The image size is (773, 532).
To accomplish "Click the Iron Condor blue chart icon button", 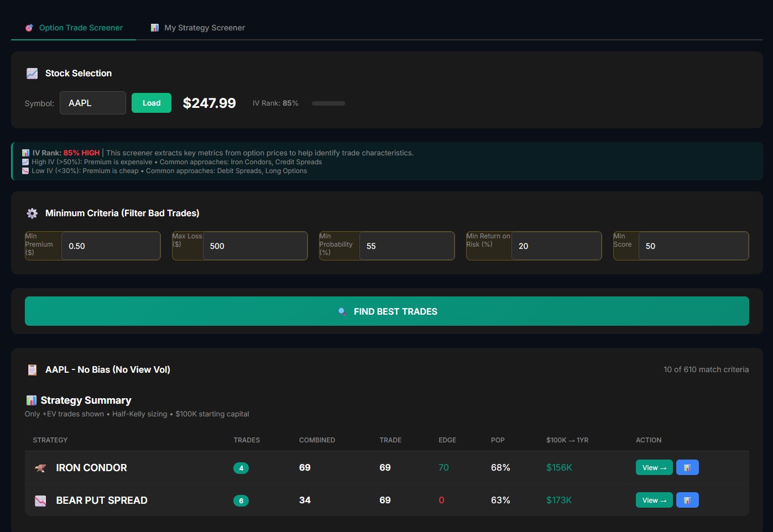I will (687, 467).
